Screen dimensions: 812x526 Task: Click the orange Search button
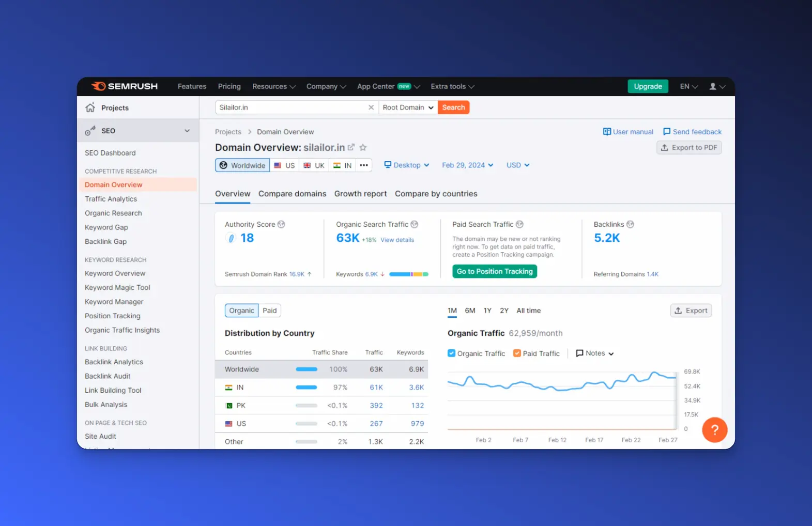(454, 107)
